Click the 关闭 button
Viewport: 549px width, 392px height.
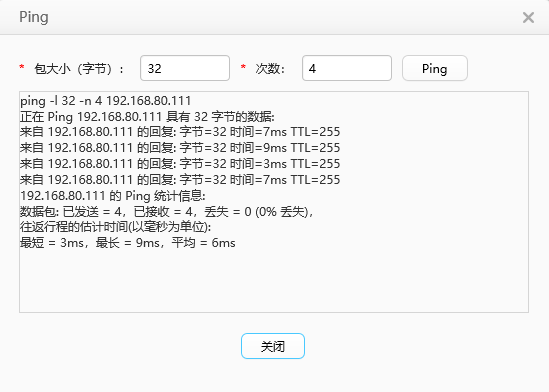coord(273,346)
